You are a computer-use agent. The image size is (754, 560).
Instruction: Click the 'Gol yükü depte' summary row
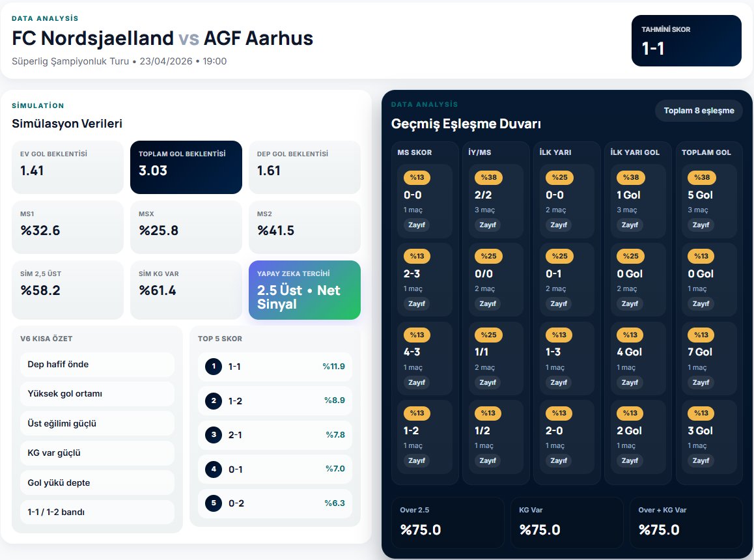[97, 483]
